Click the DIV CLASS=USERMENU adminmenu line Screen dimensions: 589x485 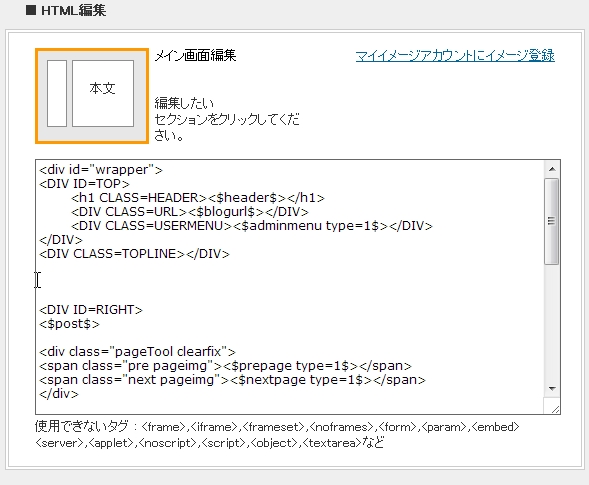point(252,226)
